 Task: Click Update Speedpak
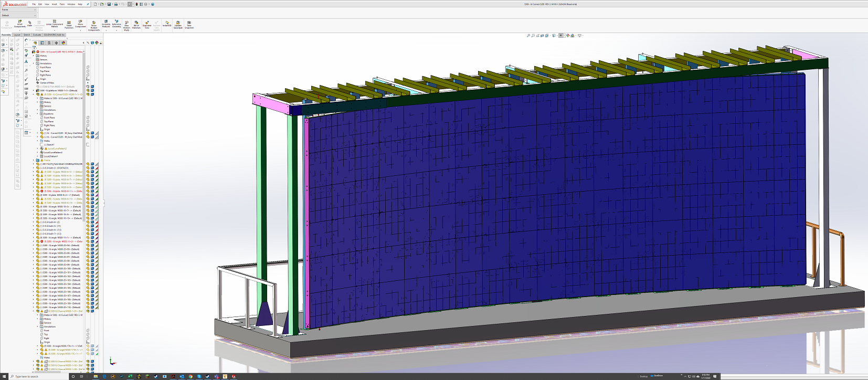tap(178, 25)
